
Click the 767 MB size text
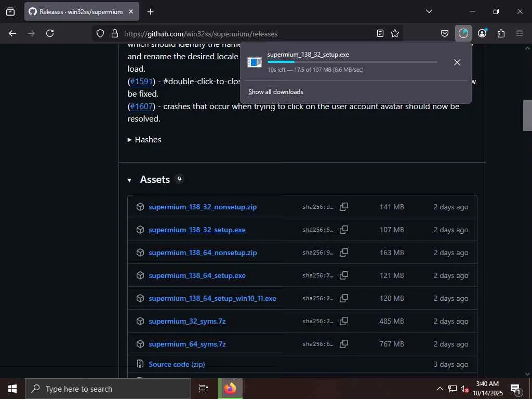(x=392, y=344)
